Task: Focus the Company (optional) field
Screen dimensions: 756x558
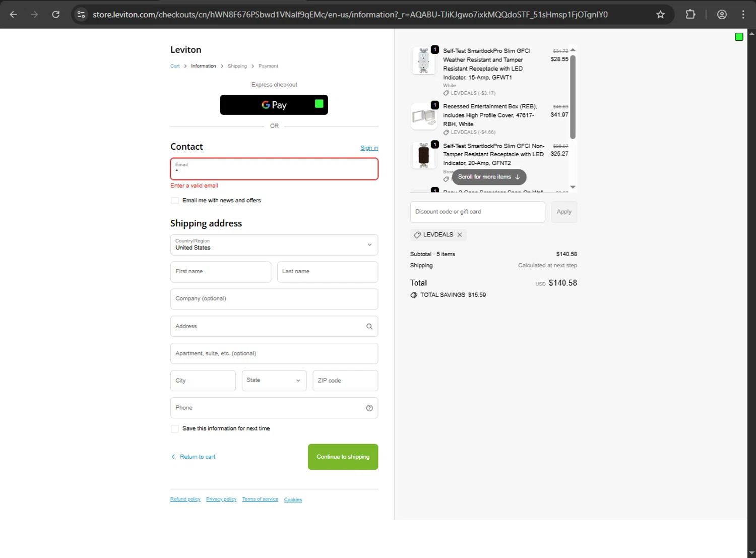Action: click(x=274, y=299)
